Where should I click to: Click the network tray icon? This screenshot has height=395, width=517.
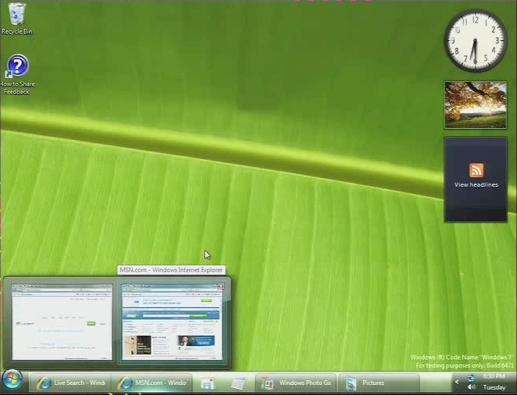[x=471, y=378]
